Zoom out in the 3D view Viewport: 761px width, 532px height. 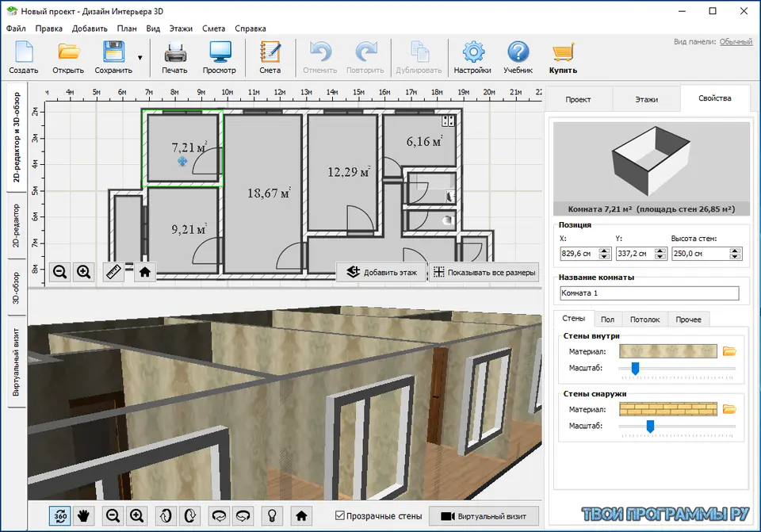point(113,515)
